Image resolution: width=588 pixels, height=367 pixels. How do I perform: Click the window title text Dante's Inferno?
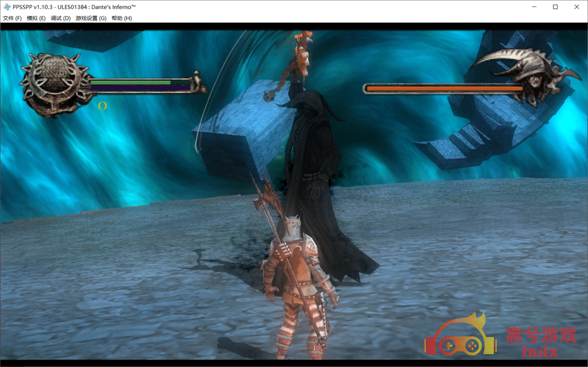pyautogui.click(x=113, y=6)
